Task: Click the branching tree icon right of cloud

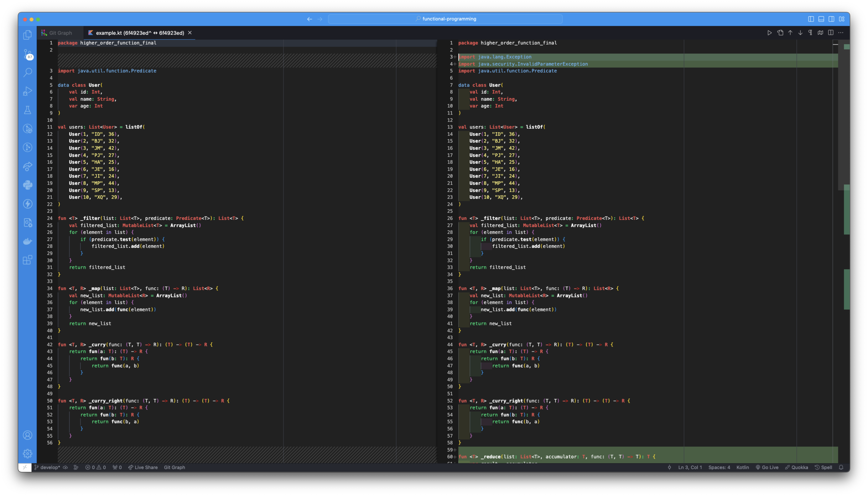Action: tap(76, 467)
